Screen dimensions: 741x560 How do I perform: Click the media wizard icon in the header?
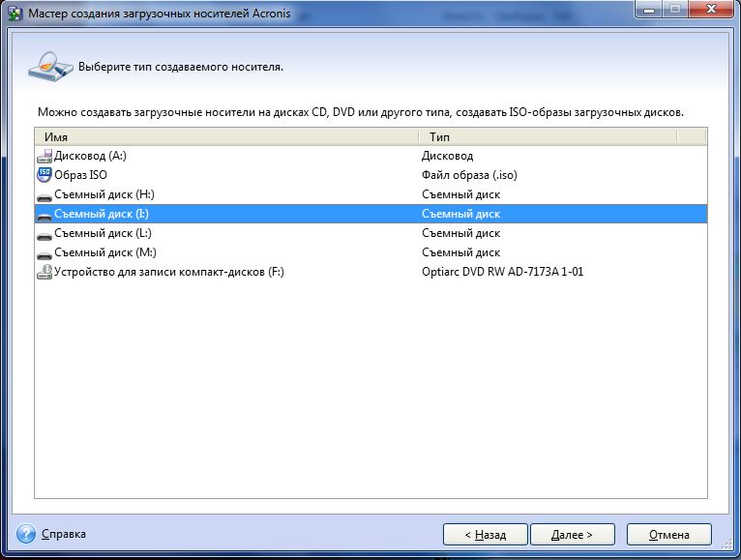point(50,67)
